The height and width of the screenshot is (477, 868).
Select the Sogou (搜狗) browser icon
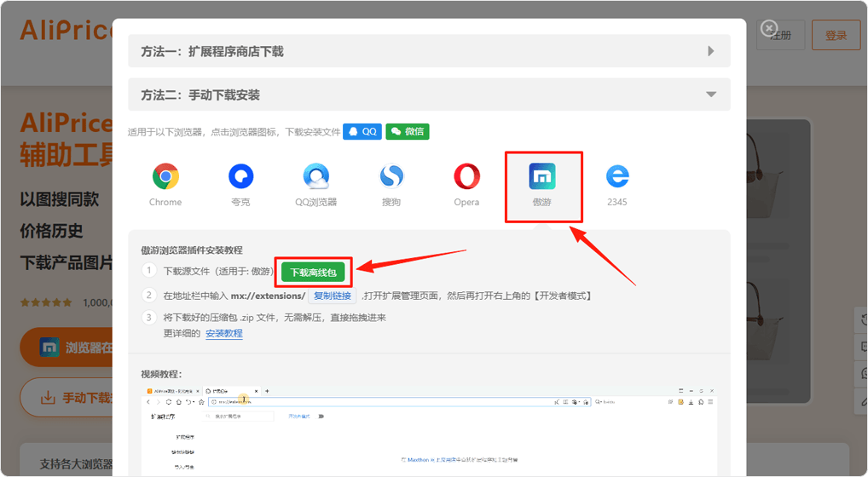[x=391, y=177]
